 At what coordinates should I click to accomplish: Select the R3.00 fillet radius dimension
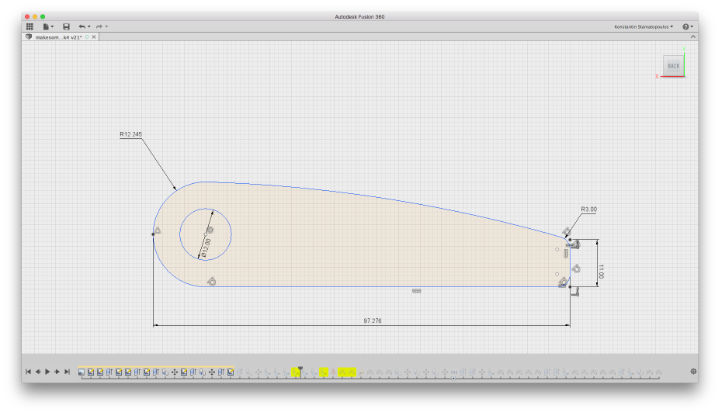tap(589, 209)
